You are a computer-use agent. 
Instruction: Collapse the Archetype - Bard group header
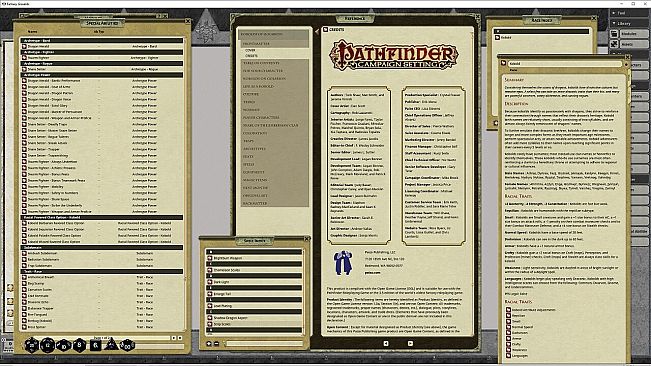click(x=102, y=41)
